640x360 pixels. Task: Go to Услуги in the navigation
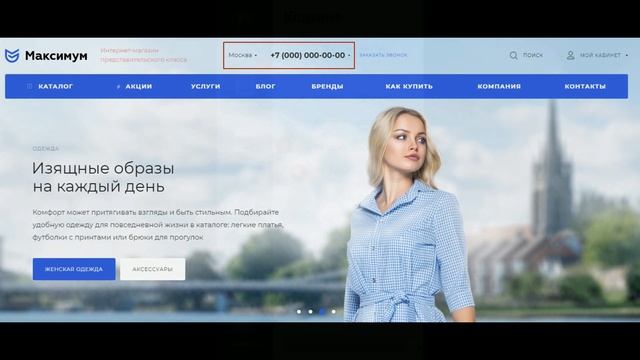[x=205, y=86]
